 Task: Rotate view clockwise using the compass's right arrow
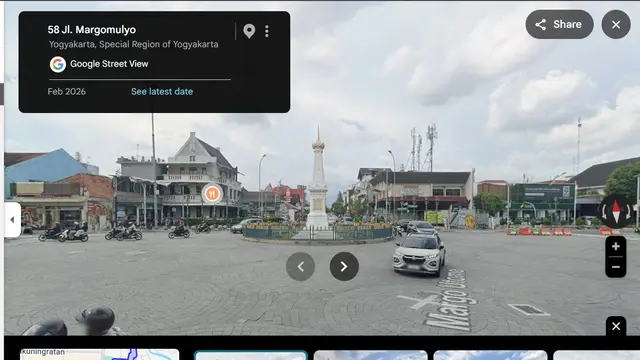pos(628,212)
